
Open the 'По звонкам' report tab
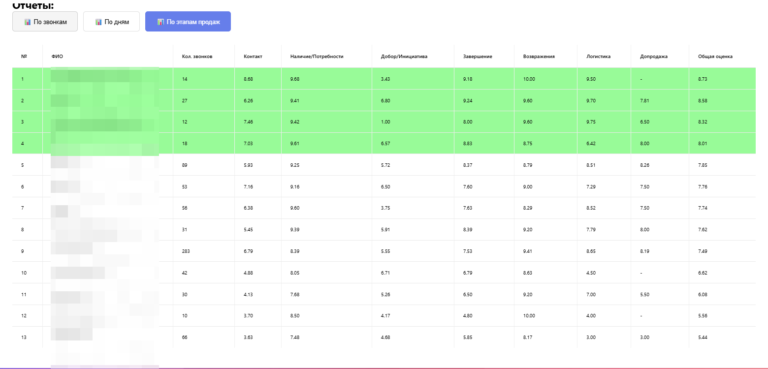pyautogui.click(x=45, y=22)
